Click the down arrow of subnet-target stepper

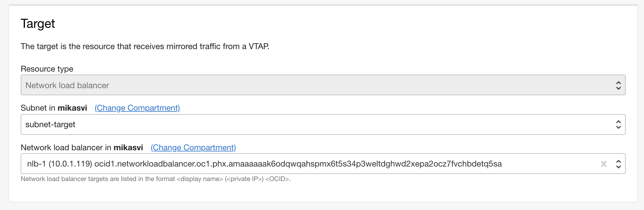point(618,127)
